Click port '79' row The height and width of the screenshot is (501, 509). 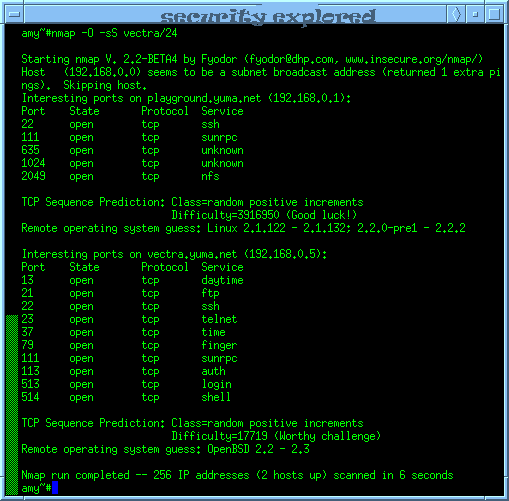tap(129, 345)
